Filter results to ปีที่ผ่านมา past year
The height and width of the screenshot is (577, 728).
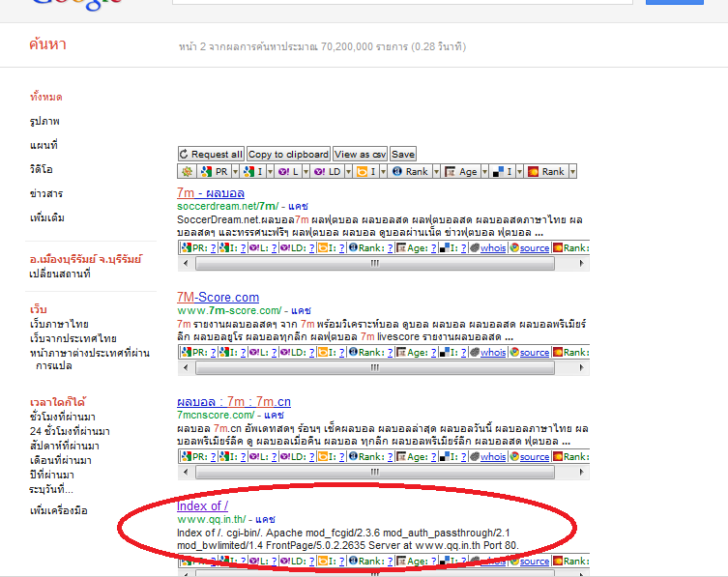tap(52, 475)
